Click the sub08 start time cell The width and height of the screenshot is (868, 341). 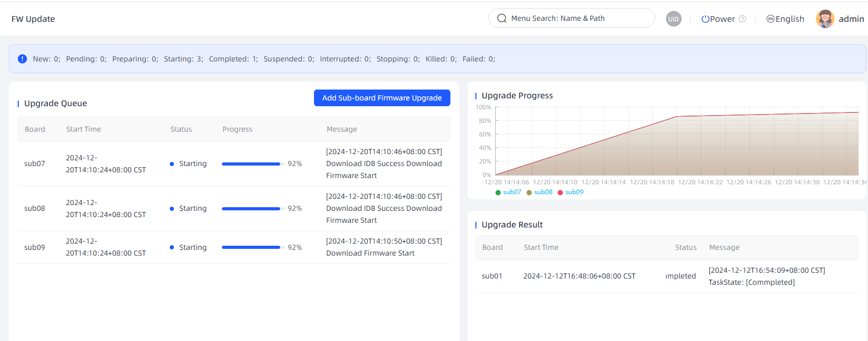coord(106,208)
